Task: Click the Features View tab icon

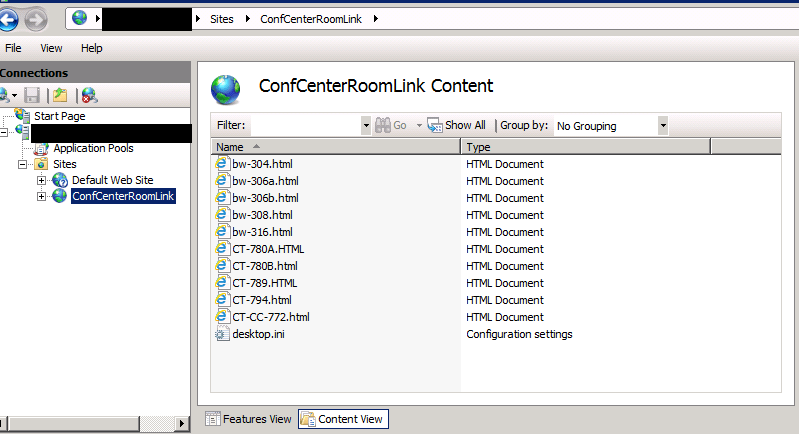Action: tap(212, 419)
